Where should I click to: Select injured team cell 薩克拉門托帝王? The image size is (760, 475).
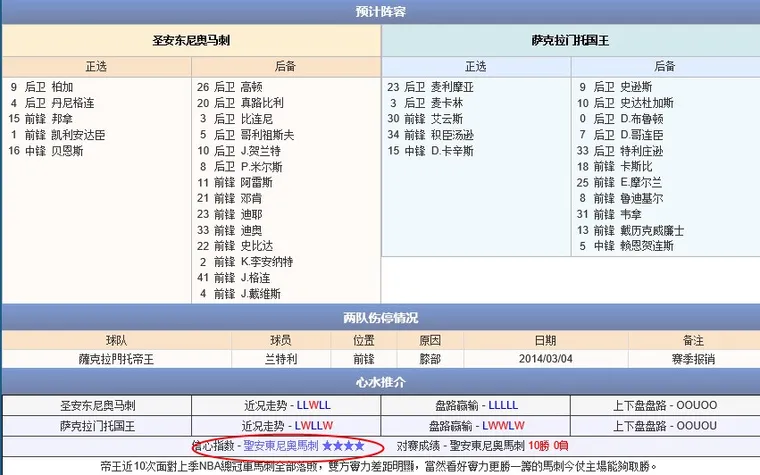click(x=116, y=359)
